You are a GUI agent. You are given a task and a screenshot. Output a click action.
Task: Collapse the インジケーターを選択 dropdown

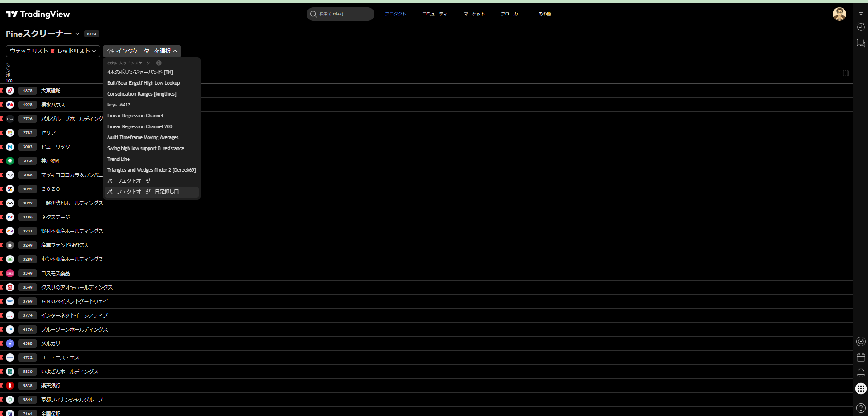click(x=142, y=51)
